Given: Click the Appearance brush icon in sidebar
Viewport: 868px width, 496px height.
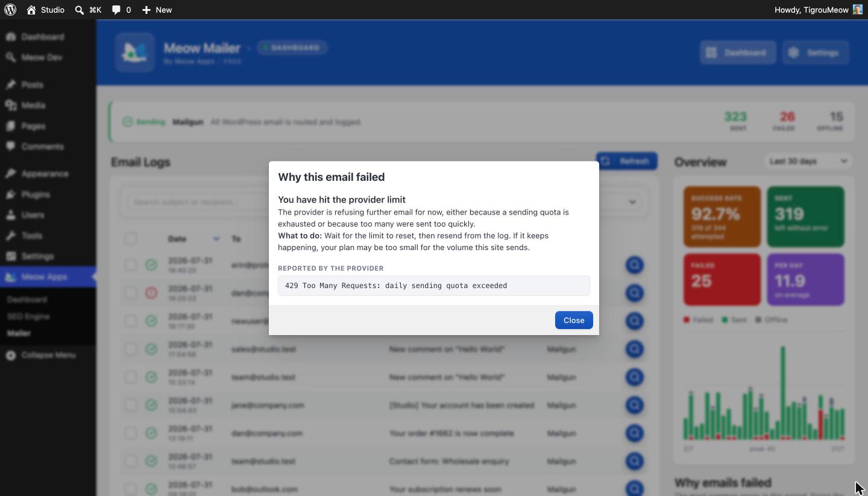Looking at the screenshot, I should (11, 174).
